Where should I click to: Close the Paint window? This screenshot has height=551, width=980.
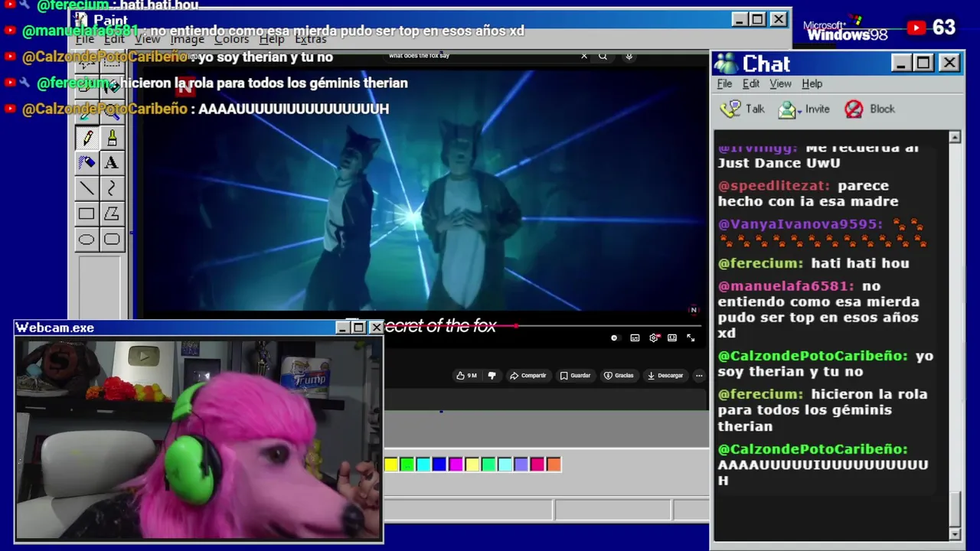pyautogui.click(x=779, y=19)
